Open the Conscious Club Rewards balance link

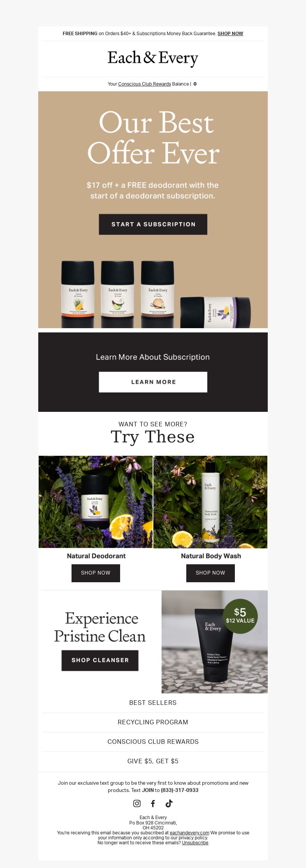pyautogui.click(x=145, y=84)
